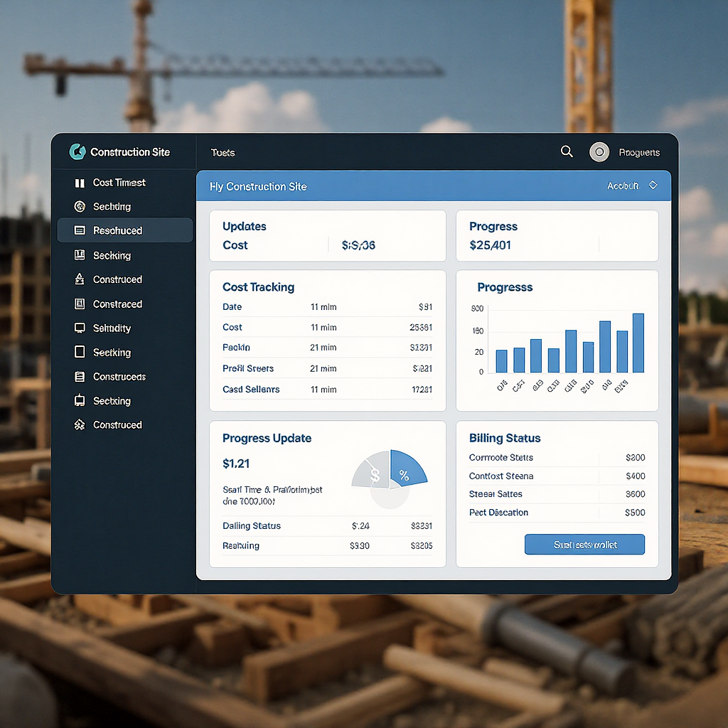Open the Sechding gear icon in sidebar
728x728 pixels.
pyautogui.click(x=79, y=206)
